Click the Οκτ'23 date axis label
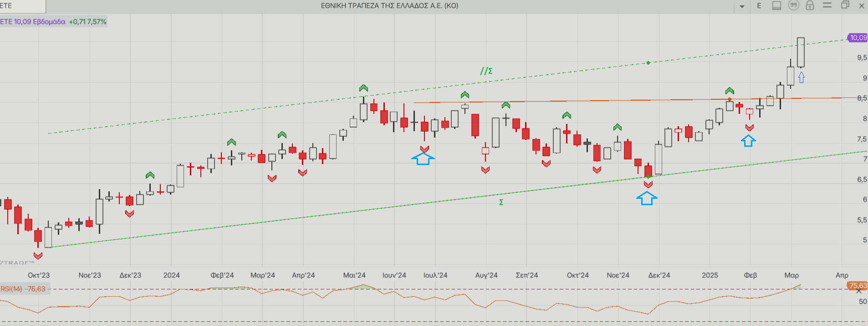 point(39,275)
